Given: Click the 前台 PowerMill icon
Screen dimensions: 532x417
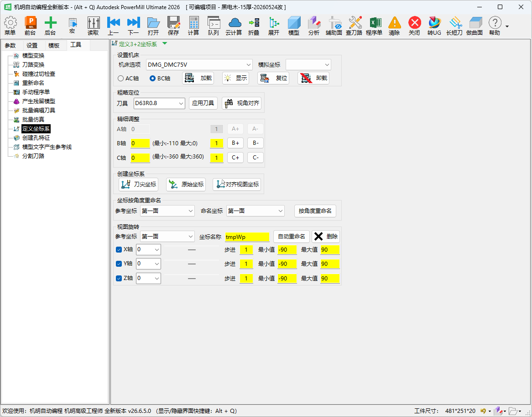Looking at the screenshot, I should 30,26.
